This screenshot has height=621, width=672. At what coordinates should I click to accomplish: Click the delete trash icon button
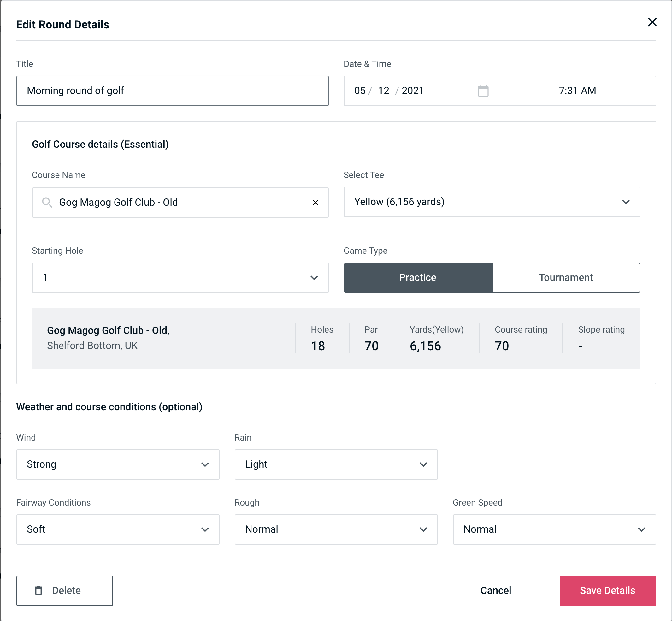point(39,591)
